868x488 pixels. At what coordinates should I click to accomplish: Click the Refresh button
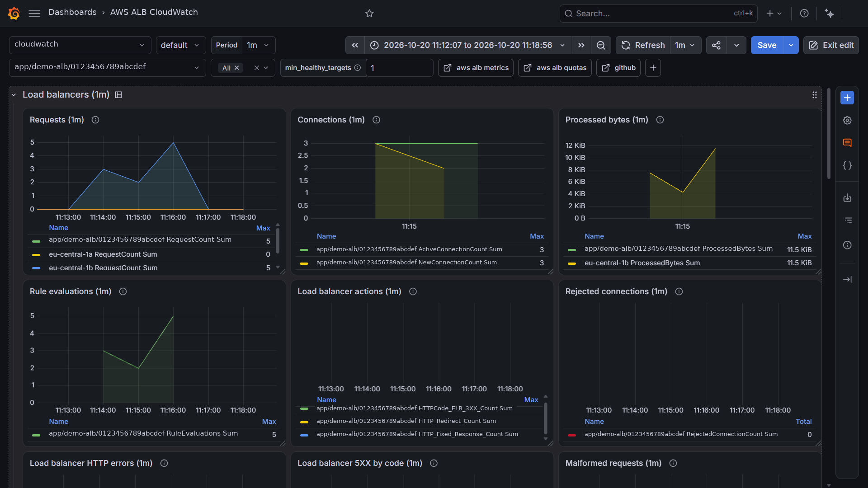point(643,45)
